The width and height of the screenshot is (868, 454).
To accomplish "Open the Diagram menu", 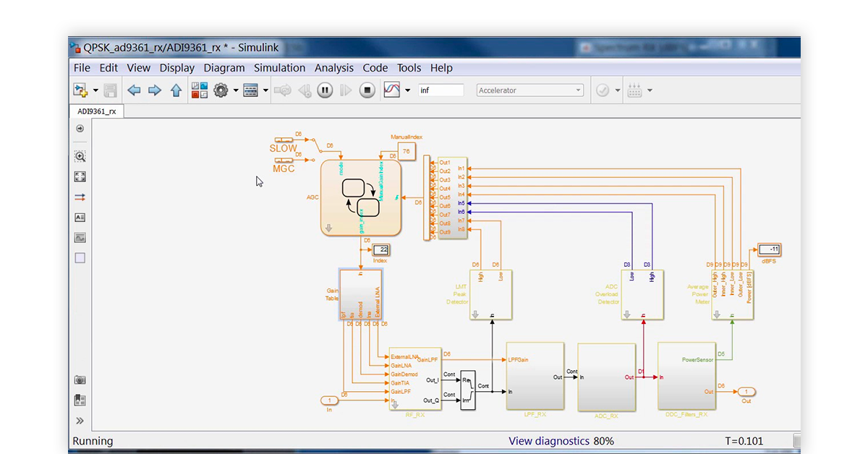I will coord(224,68).
